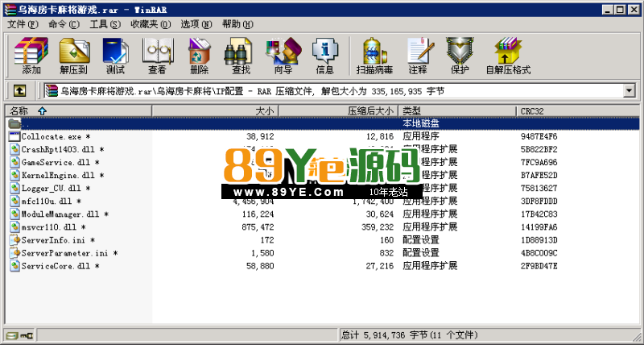Image resolution: width=644 pixels, height=345 pixels.
Task: Run the 测试 (Test) archive tool
Action: [115, 55]
